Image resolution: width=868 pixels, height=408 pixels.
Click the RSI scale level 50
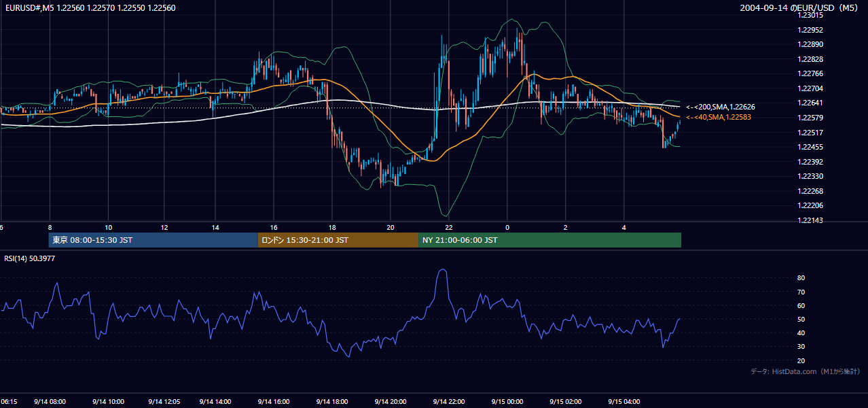click(x=801, y=319)
